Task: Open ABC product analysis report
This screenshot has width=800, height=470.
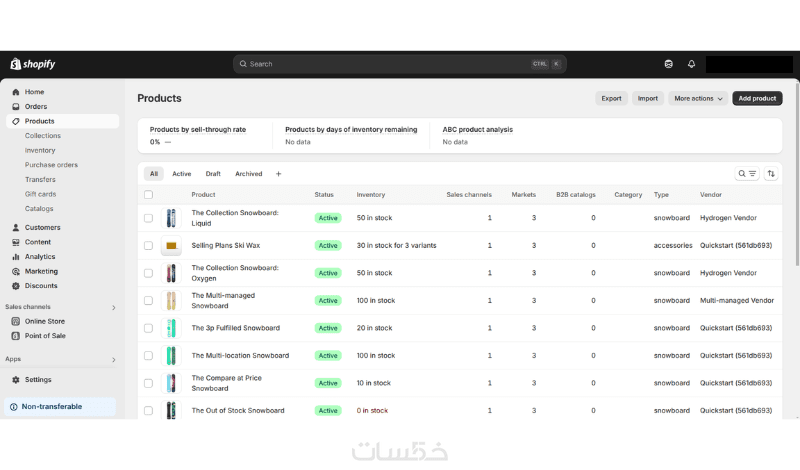Action: click(478, 130)
